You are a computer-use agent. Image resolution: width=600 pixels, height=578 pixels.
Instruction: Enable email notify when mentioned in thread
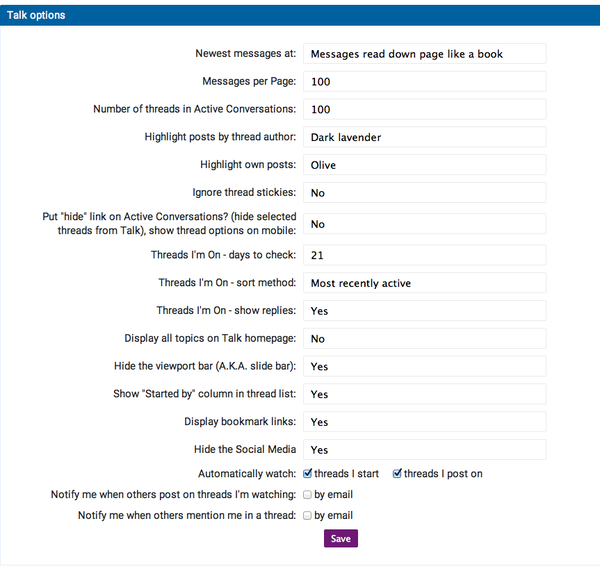tap(307, 516)
